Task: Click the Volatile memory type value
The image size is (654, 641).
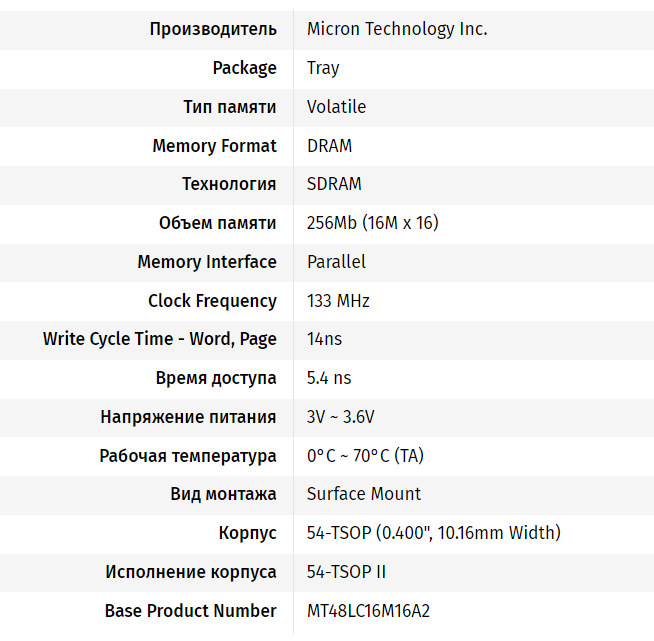Action: click(x=336, y=107)
